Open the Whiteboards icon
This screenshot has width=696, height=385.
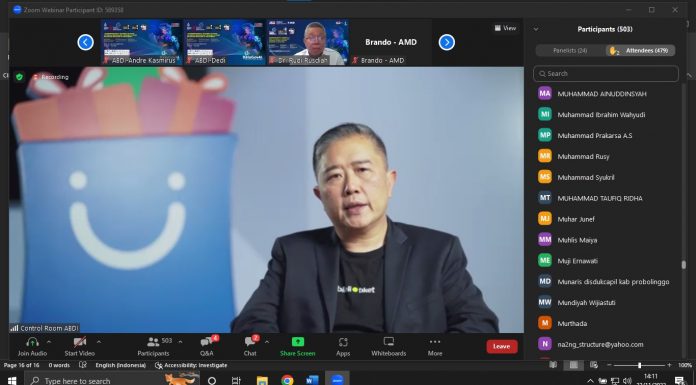388,341
